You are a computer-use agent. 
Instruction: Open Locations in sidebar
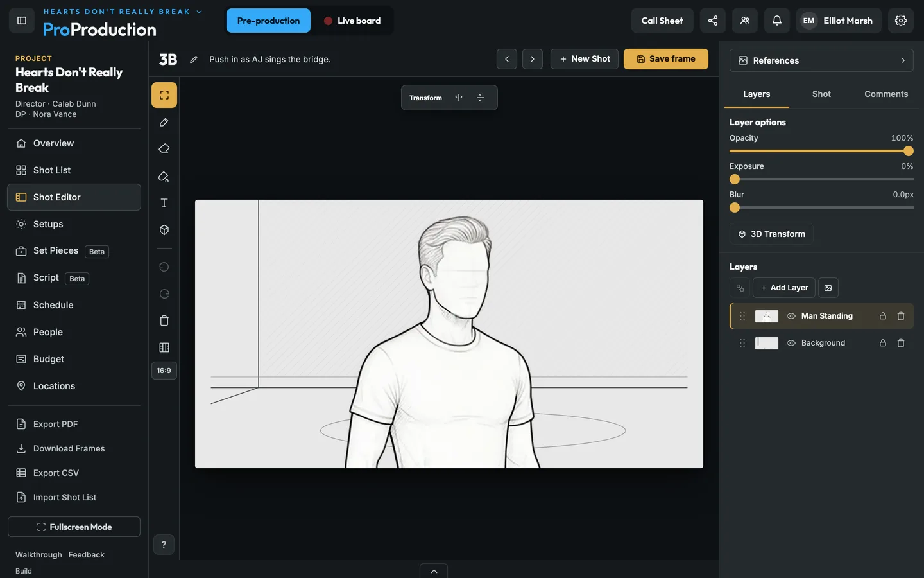pyautogui.click(x=74, y=386)
